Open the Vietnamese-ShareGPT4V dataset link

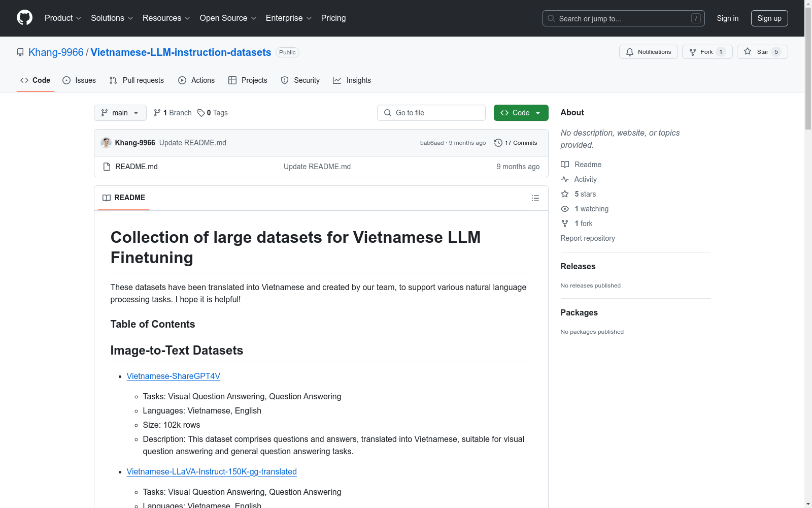pos(174,376)
